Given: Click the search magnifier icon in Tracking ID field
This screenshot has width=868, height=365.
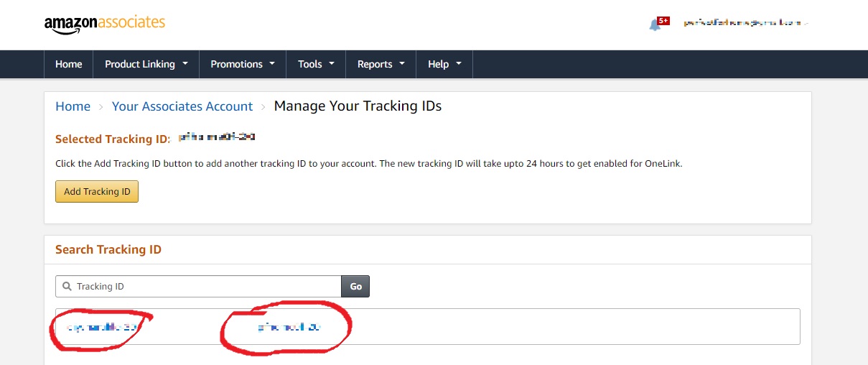Looking at the screenshot, I should (x=67, y=286).
